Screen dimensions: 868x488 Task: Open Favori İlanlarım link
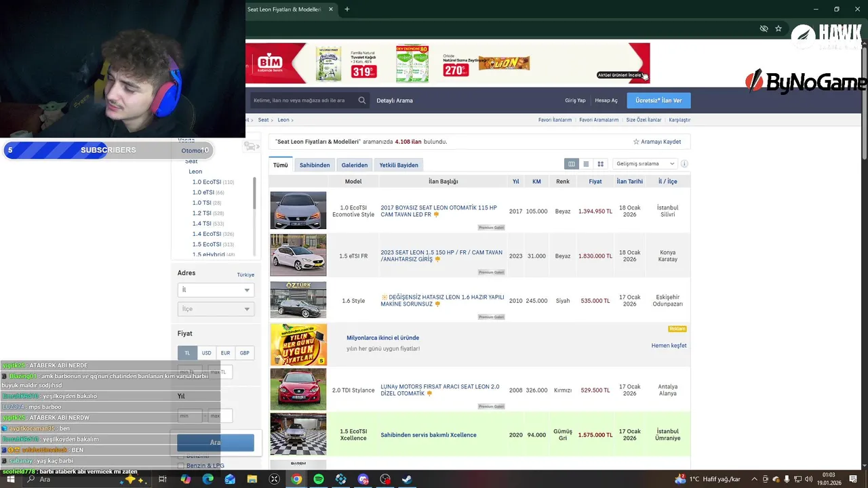click(555, 120)
